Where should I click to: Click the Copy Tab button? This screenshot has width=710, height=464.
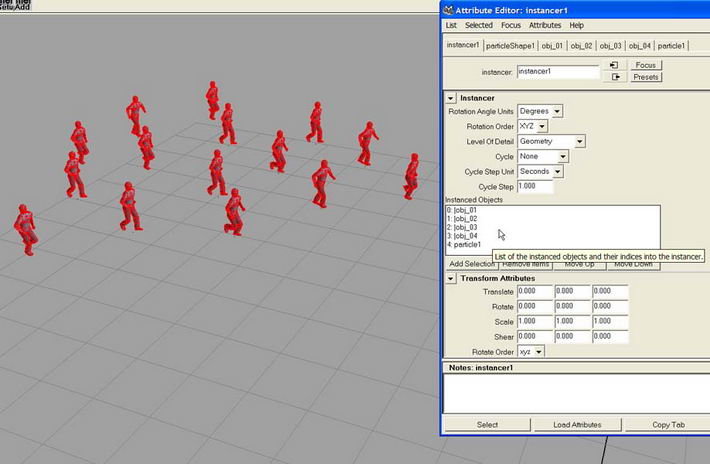(667, 425)
